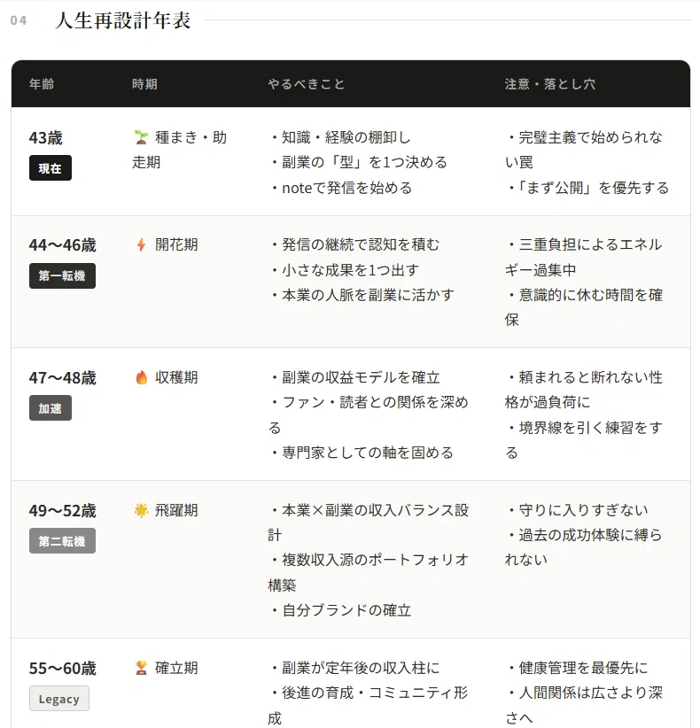Viewport: 700px width, 728px height.
Task: Click the text 頼まれると断れない性格が過負荷に
Action: [584, 390]
